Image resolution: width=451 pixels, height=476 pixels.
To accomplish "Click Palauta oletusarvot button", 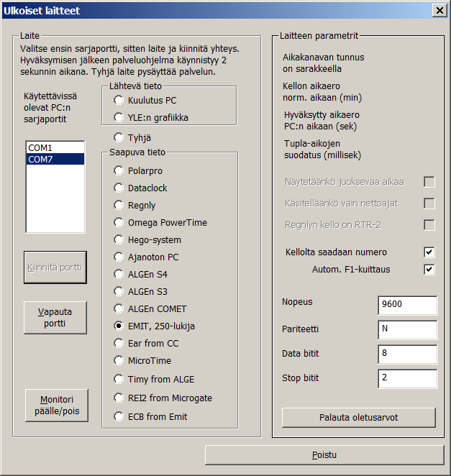I will click(x=358, y=418).
